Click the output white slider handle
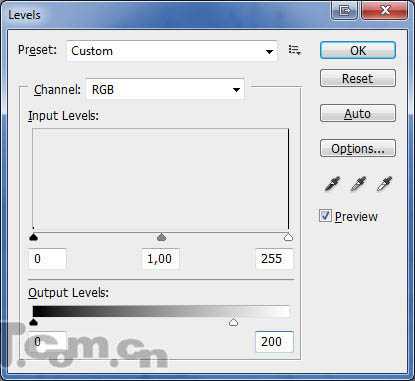This screenshot has width=415, height=381. coord(233,322)
